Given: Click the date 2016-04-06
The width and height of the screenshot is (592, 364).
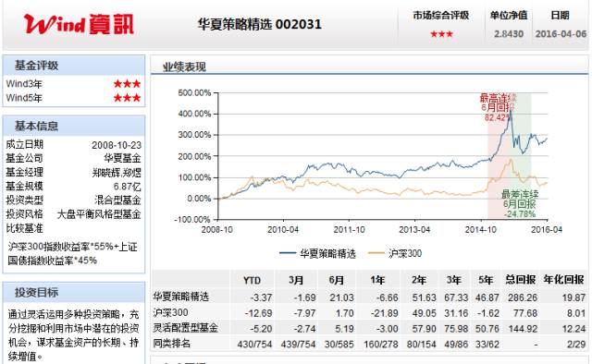Looking at the screenshot, I should 561,34.
